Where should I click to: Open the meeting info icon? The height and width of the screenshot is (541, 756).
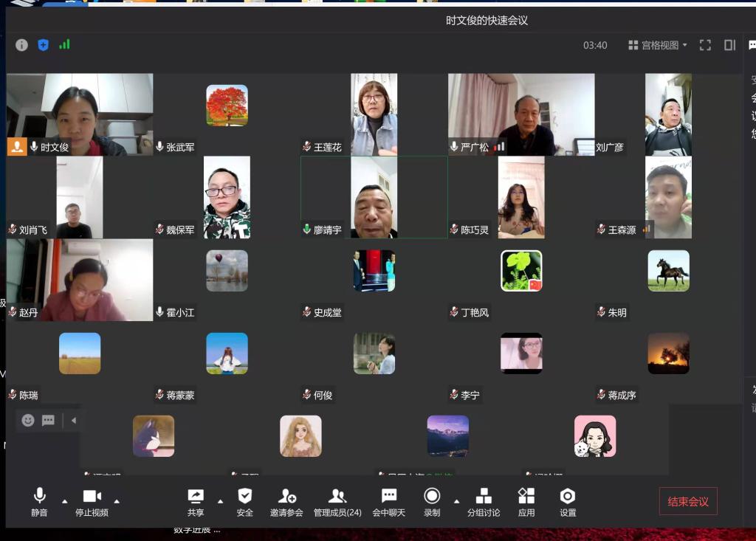pos(21,45)
